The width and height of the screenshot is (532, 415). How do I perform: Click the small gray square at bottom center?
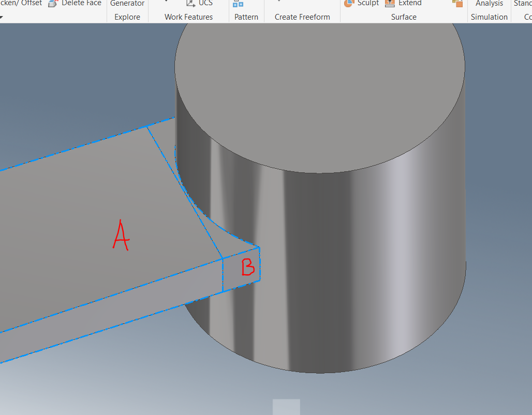286,408
